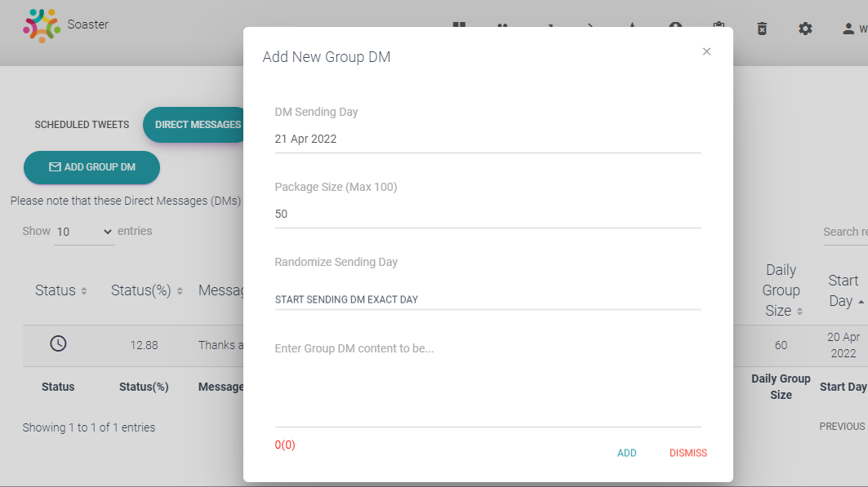Image resolution: width=868 pixels, height=487 pixels.
Task: Open the user profile icon in header
Action: coord(848,29)
